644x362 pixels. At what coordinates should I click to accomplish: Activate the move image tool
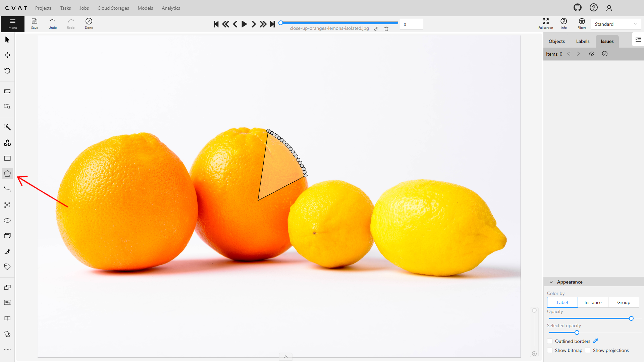pos(7,55)
